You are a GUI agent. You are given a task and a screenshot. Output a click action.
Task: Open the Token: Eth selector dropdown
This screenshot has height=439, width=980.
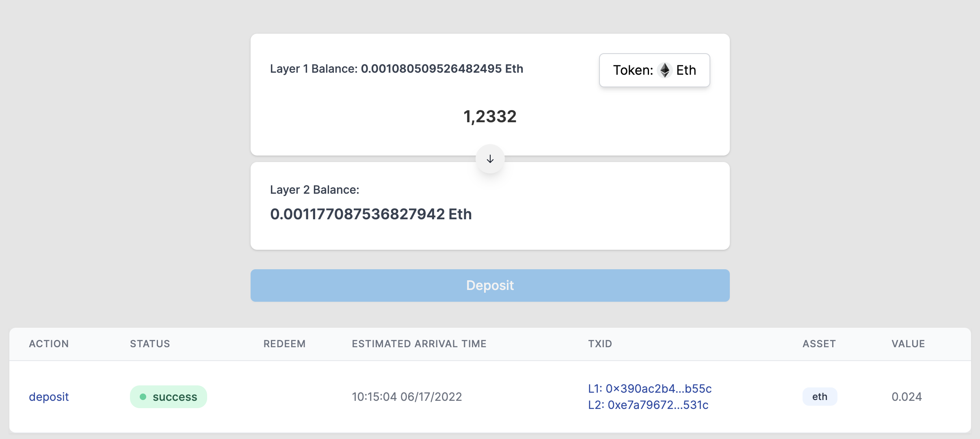point(654,70)
